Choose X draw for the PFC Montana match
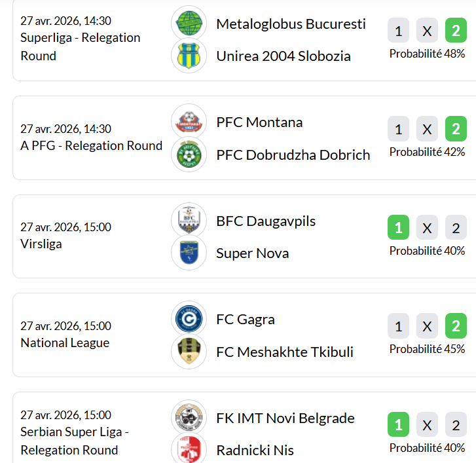Image resolution: width=476 pixels, height=463 pixels. point(427,129)
